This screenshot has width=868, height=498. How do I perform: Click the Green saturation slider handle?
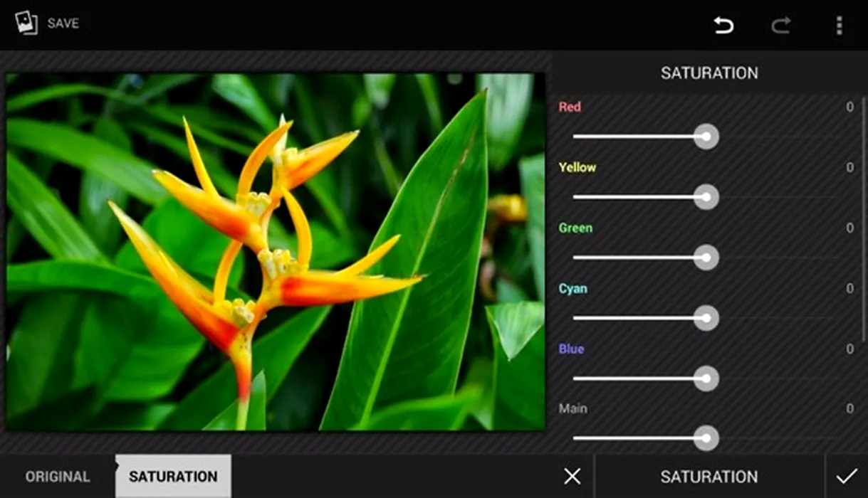coord(706,258)
